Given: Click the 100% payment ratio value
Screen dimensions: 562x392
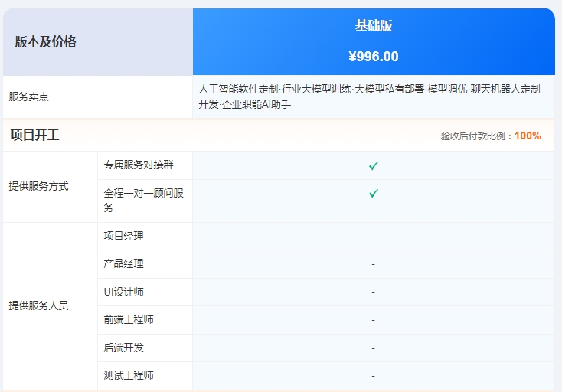Looking at the screenshot, I should coord(528,136).
